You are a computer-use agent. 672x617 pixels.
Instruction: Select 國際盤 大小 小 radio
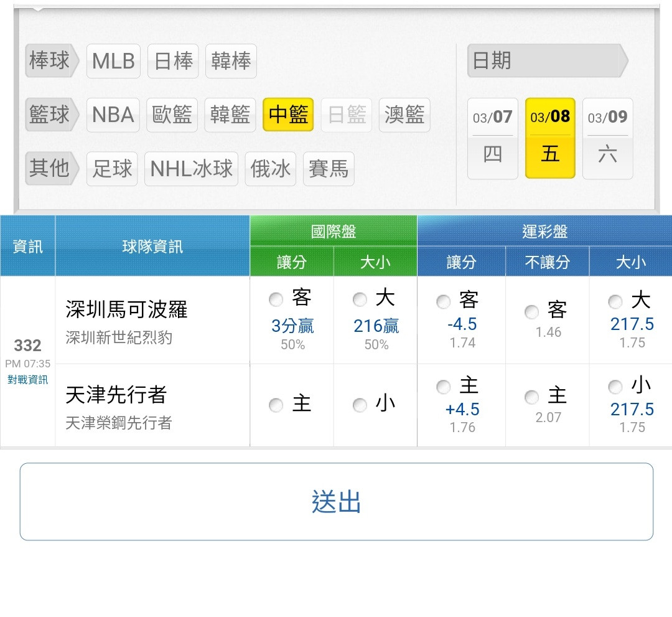360,405
